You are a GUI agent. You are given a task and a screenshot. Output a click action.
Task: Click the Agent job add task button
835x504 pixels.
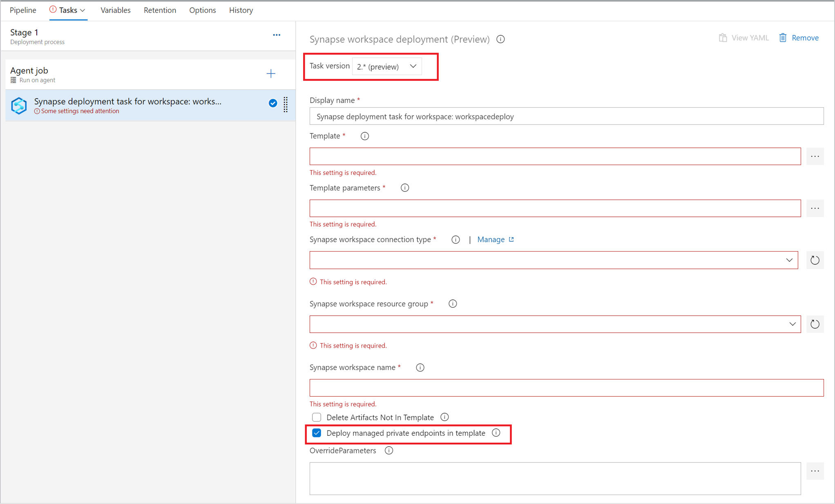271,74
